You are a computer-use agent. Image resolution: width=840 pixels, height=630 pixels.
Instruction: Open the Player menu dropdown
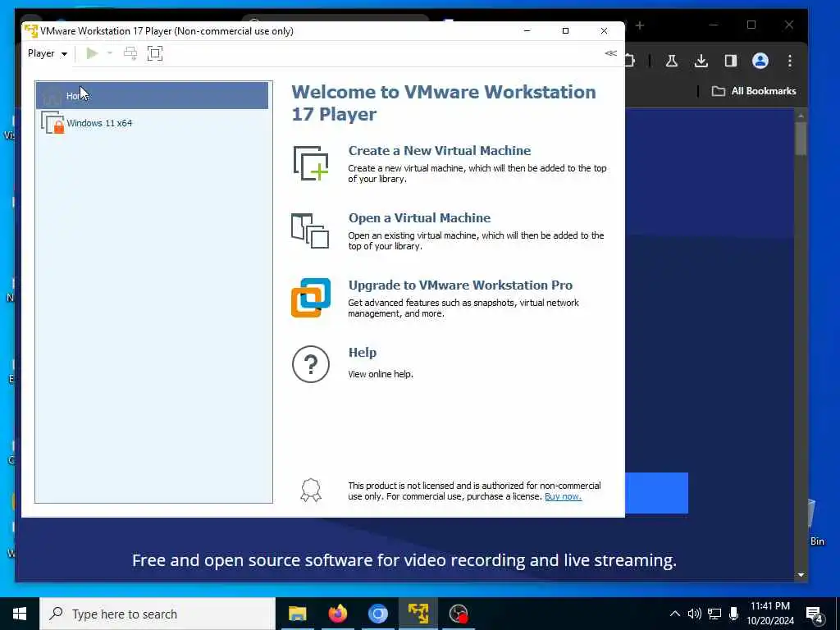coord(47,53)
